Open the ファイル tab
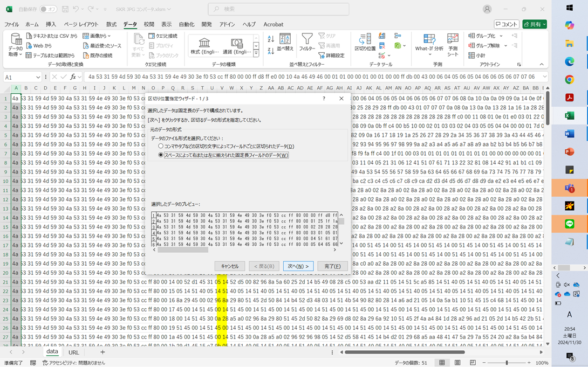Viewport: 588px width, 367px height. point(12,24)
